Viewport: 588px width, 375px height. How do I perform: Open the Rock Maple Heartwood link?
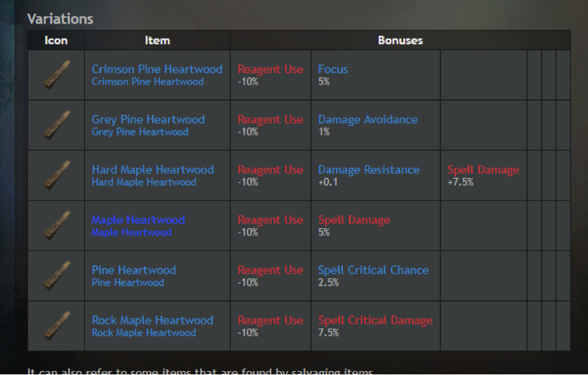click(x=152, y=321)
